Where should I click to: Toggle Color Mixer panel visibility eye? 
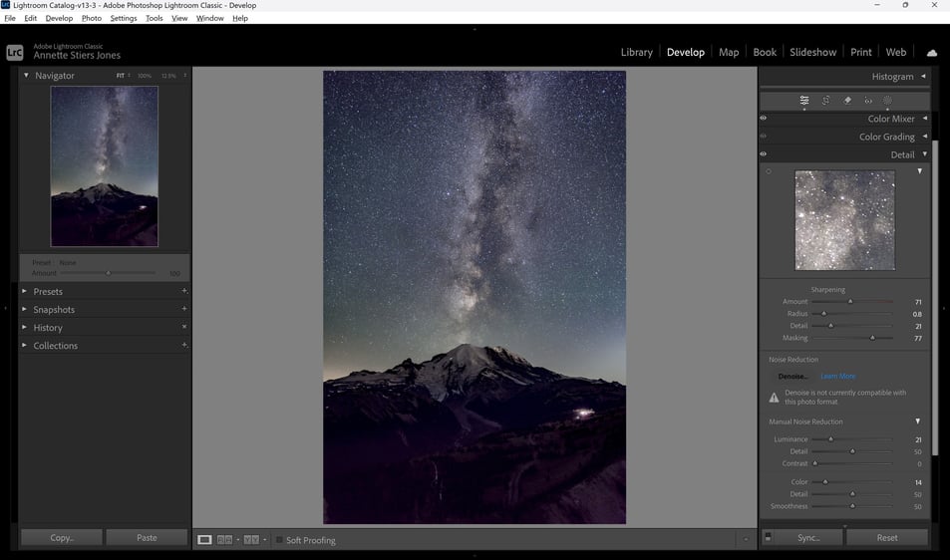click(764, 118)
